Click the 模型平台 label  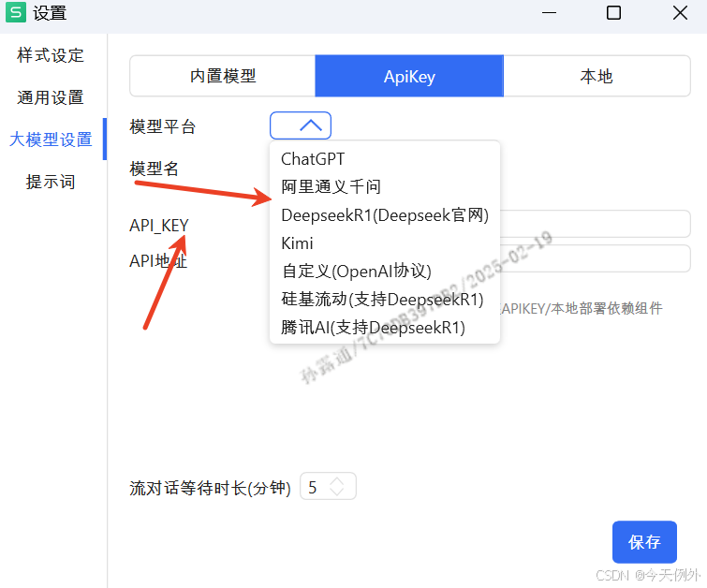point(162,126)
